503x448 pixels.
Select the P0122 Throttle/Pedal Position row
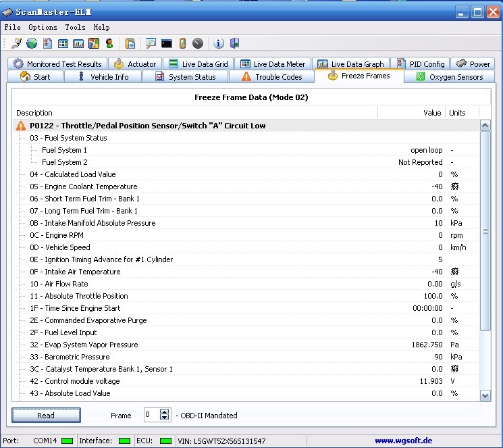[x=246, y=126]
